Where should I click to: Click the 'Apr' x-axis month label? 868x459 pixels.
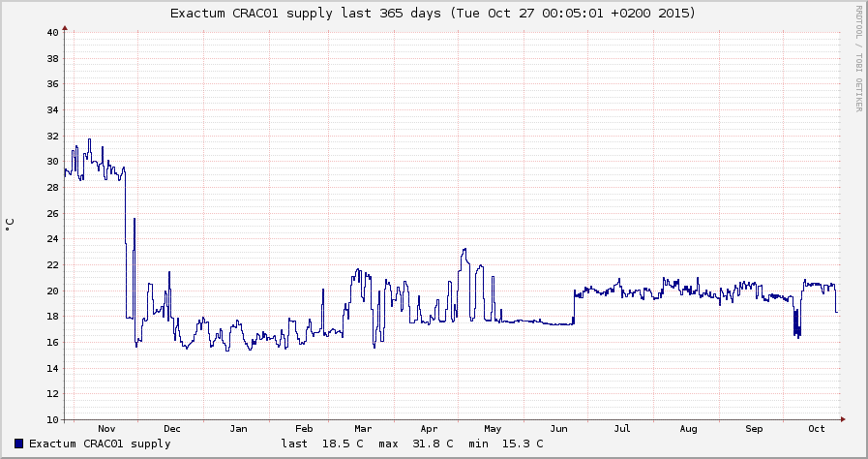pos(429,429)
